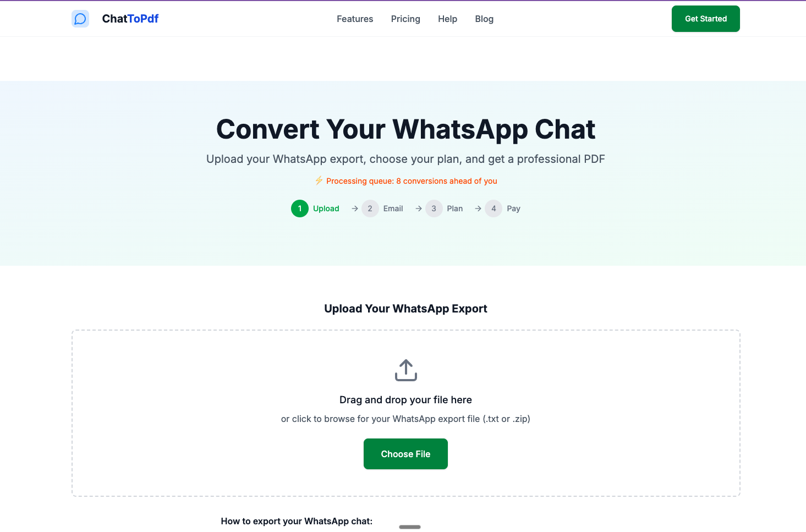
Task: Click the arrow between Plan and Pay
Action: [478, 209]
